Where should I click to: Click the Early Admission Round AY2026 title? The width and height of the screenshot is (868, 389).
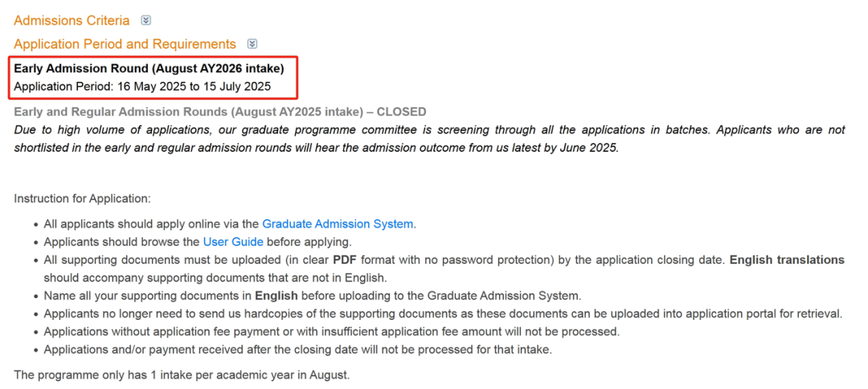pyautogui.click(x=149, y=69)
